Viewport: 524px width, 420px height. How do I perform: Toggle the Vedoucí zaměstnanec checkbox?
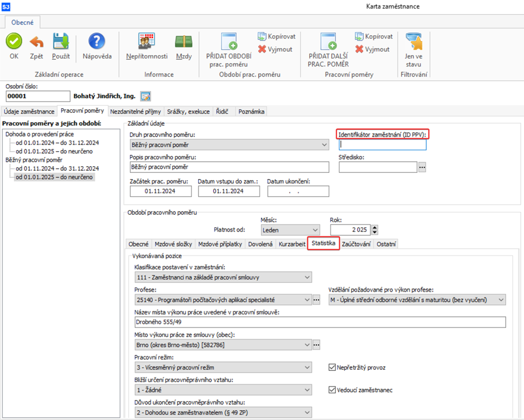(x=333, y=390)
